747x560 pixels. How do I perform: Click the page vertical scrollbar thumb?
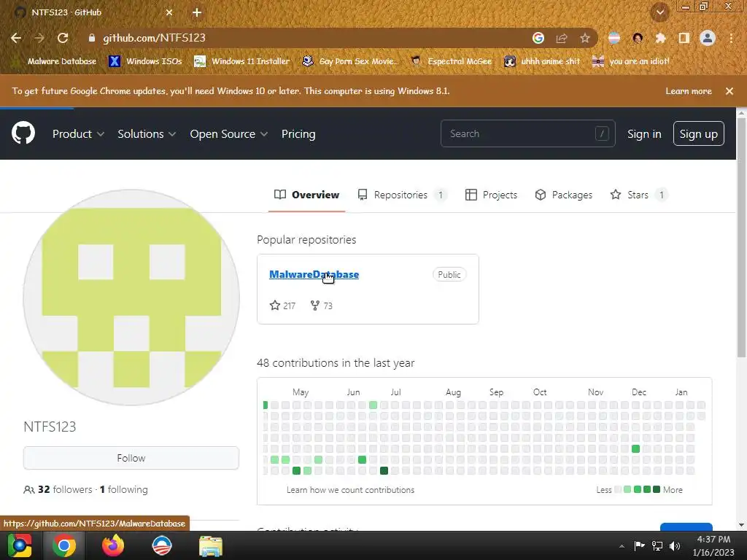[741, 238]
